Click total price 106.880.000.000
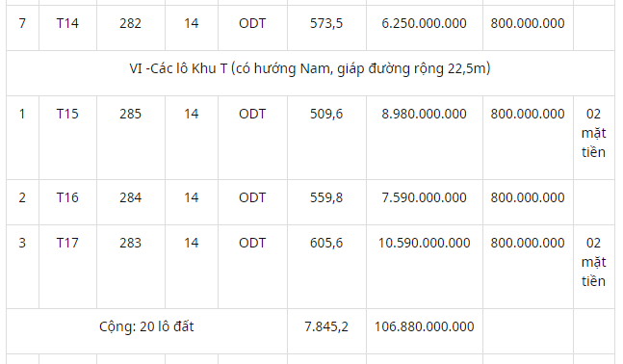The width and height of the screenshot is (623, 364). pos(424,326)
